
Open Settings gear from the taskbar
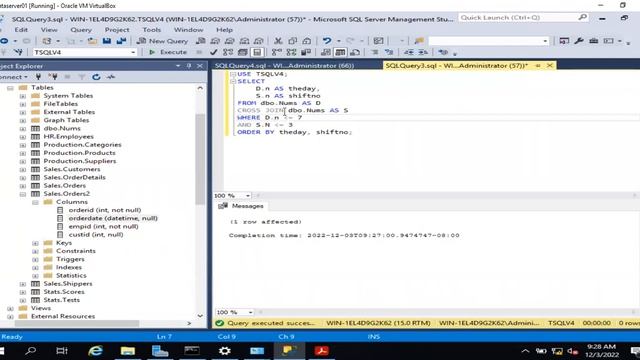pos(224,351)
